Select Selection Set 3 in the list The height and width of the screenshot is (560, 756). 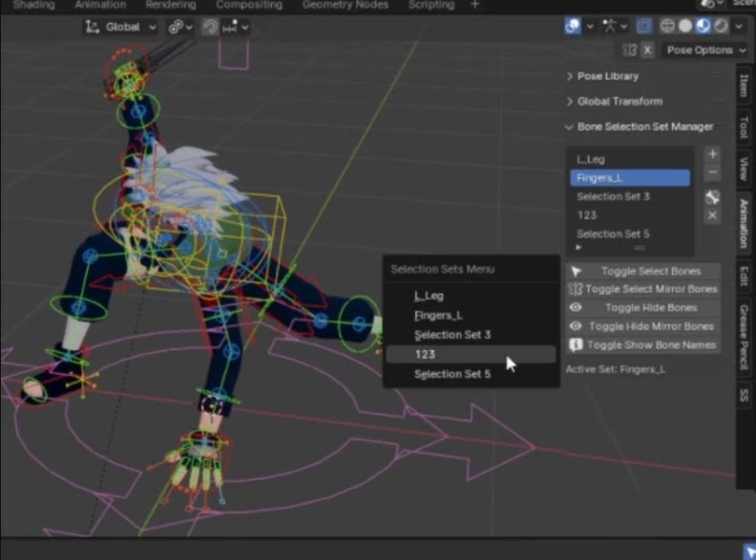[630, 197]
